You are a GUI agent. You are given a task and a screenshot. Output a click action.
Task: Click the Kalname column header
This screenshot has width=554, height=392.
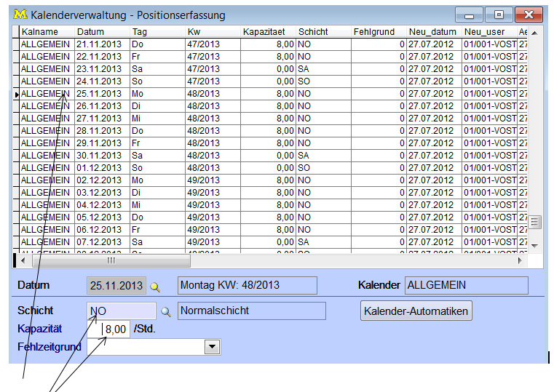(x=45, y=32)
